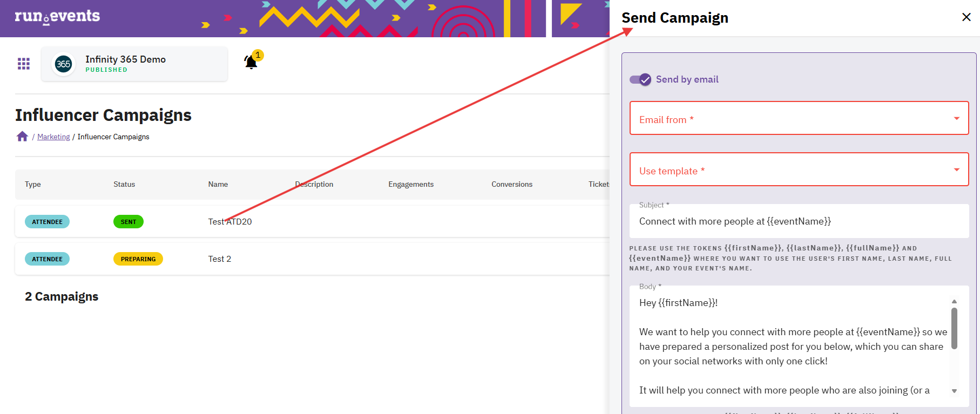Click the Body scrollbar thumb
Image resolution: width=980 pixels, height=414 pixels.
click(x=954, y=328)
